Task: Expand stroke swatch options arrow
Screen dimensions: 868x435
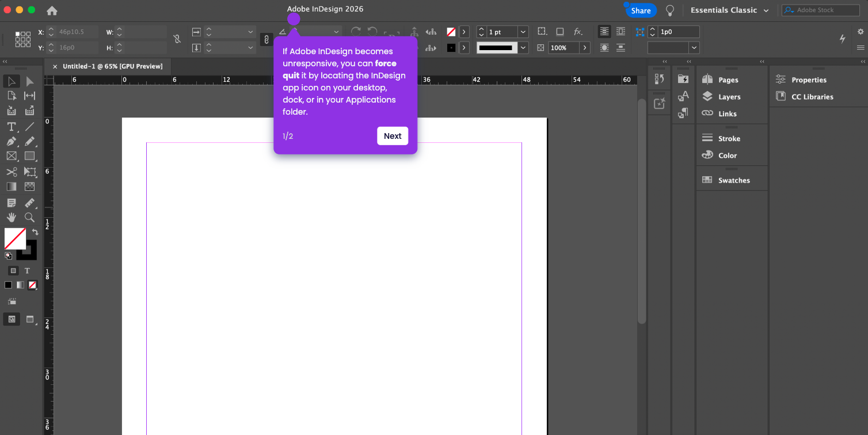Action: click(x=464, y=48)
